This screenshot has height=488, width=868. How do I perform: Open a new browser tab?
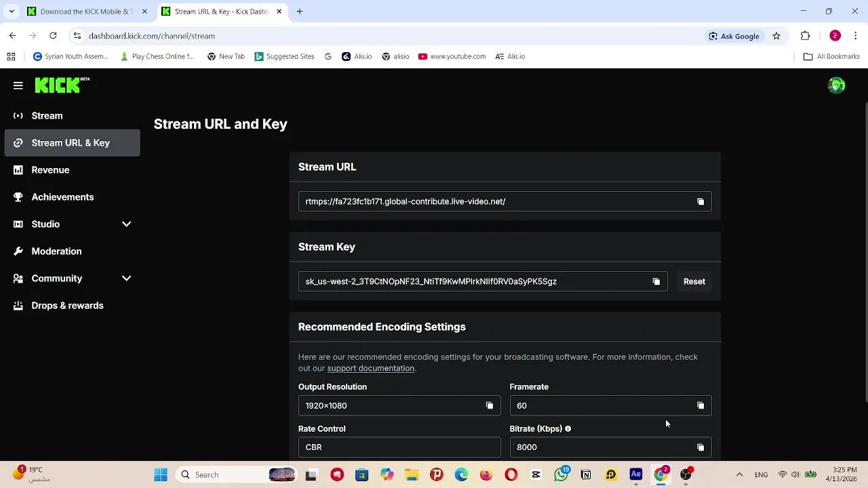click(299, 12)
